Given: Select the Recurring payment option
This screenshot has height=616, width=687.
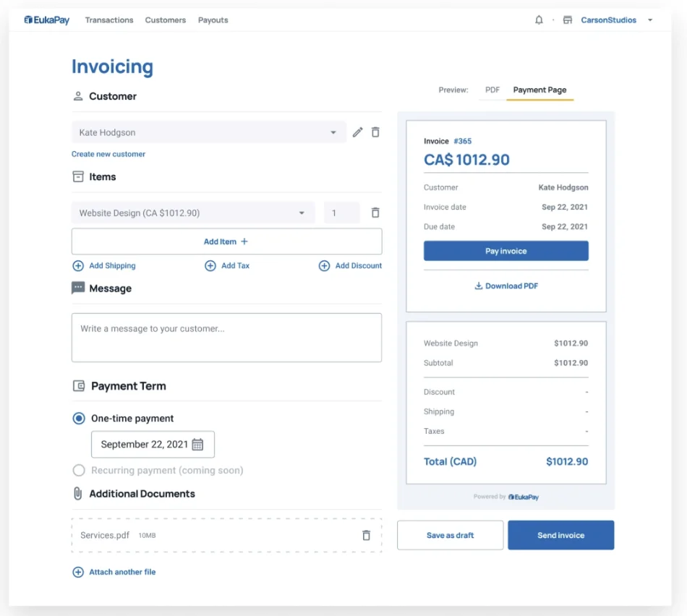Looking at the screenshot, I should pyautogui.click(x=79, y=469).
